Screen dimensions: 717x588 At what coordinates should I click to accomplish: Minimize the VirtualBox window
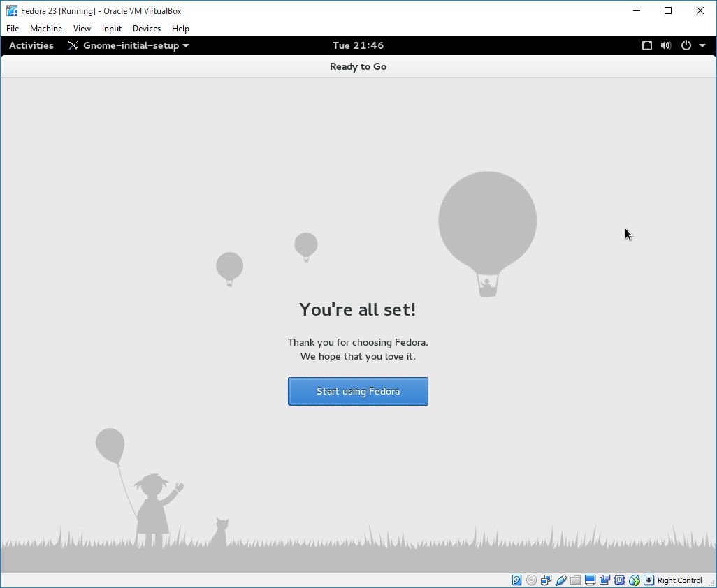coord(637,10)
